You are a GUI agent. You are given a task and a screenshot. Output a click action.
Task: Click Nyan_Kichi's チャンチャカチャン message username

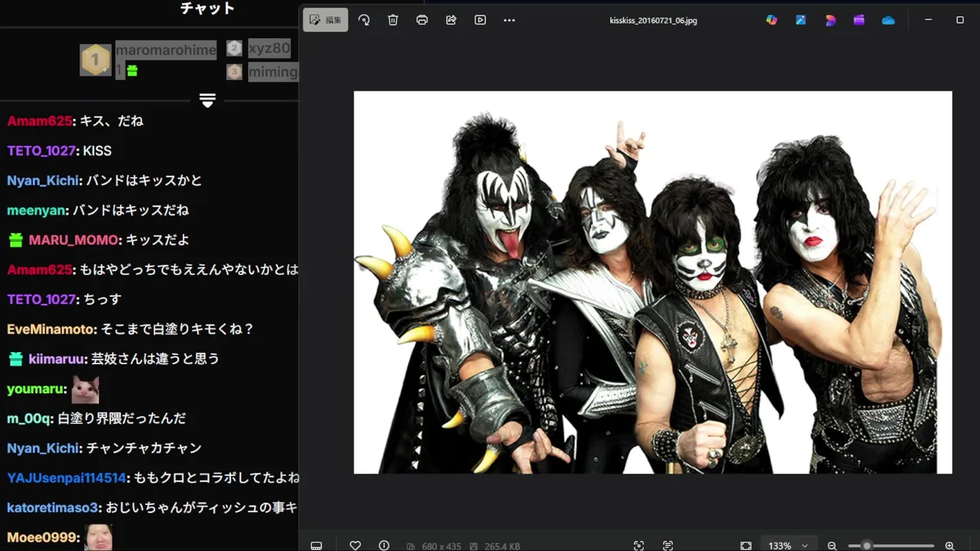coord(43,448)
